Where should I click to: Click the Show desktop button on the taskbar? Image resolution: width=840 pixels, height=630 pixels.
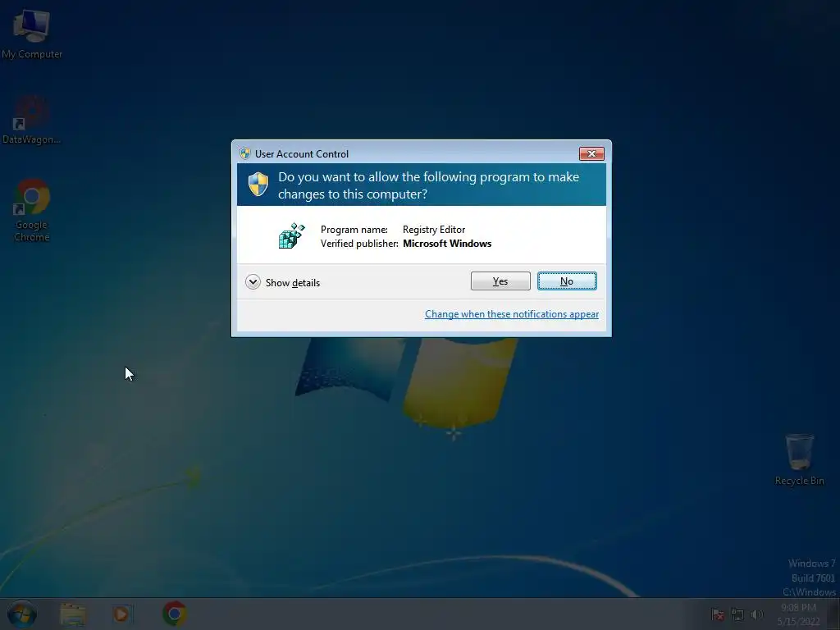[834, 614]
